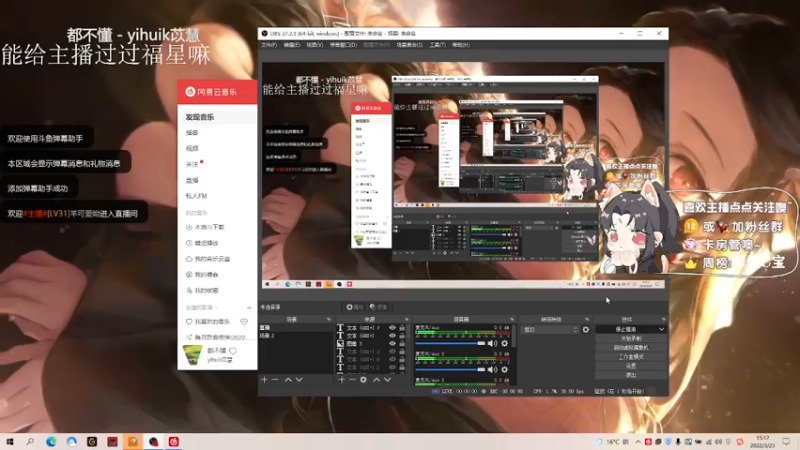
Task: Open the 视图(V) menu in OBS
Action: point(314,45)
